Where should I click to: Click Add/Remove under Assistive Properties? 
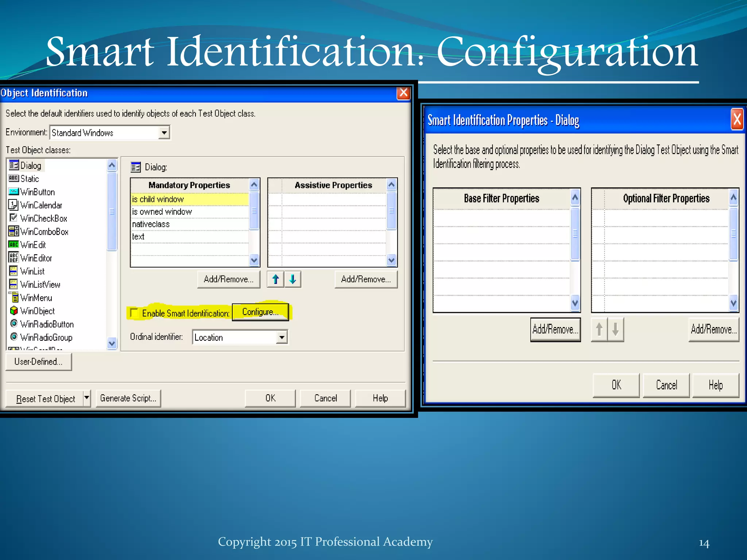[x=366, y=279]
